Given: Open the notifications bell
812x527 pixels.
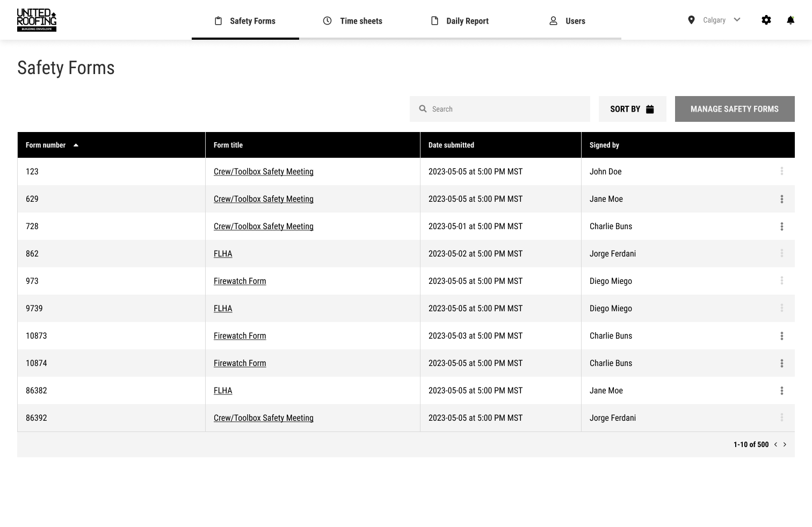Looking at the screenshot, I should coord(791,20).
